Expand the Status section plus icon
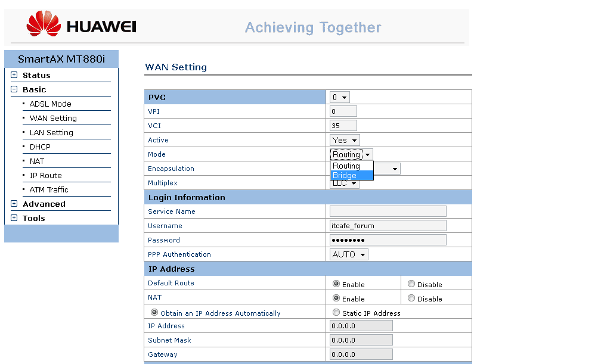The width and height of the screenshot is (598, 364). coord(14,75)
